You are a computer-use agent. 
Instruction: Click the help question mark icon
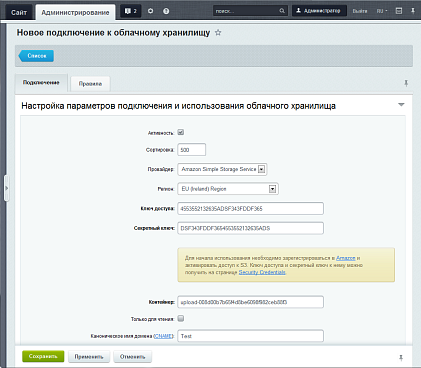pos(166,11)
